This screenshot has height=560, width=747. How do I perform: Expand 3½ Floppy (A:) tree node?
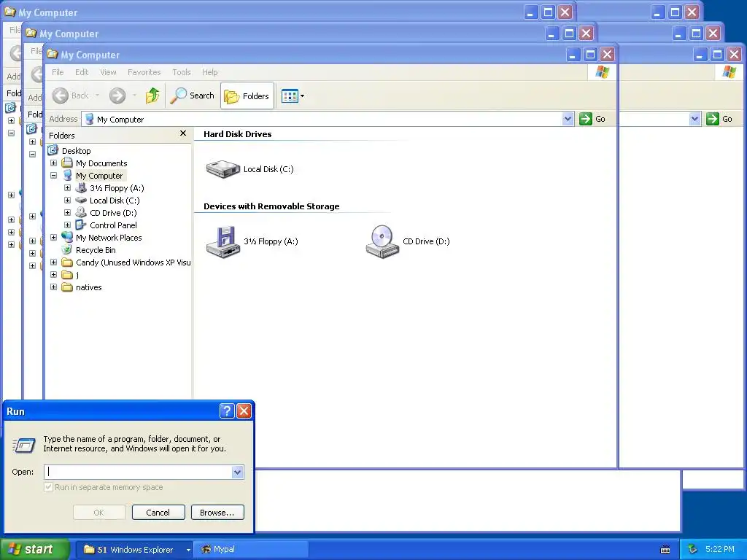click(67, 187)
